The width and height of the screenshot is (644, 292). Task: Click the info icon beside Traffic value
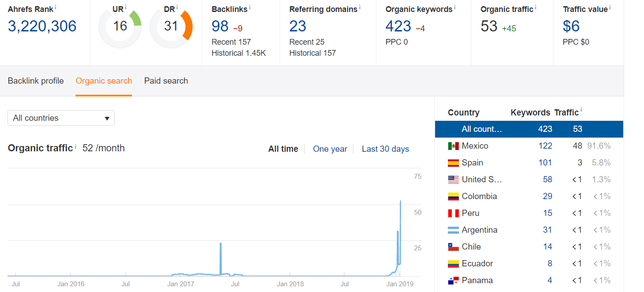[610, 8]
